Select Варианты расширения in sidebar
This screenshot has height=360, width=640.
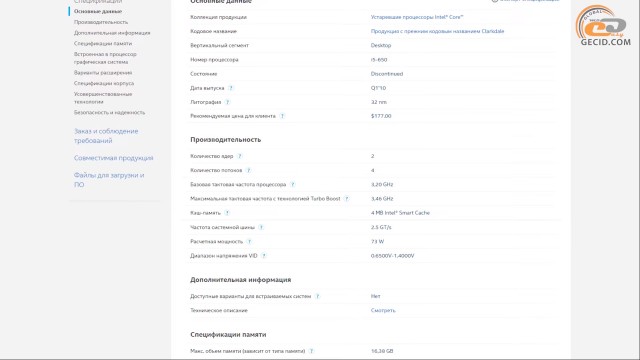(x=103, y=73)
